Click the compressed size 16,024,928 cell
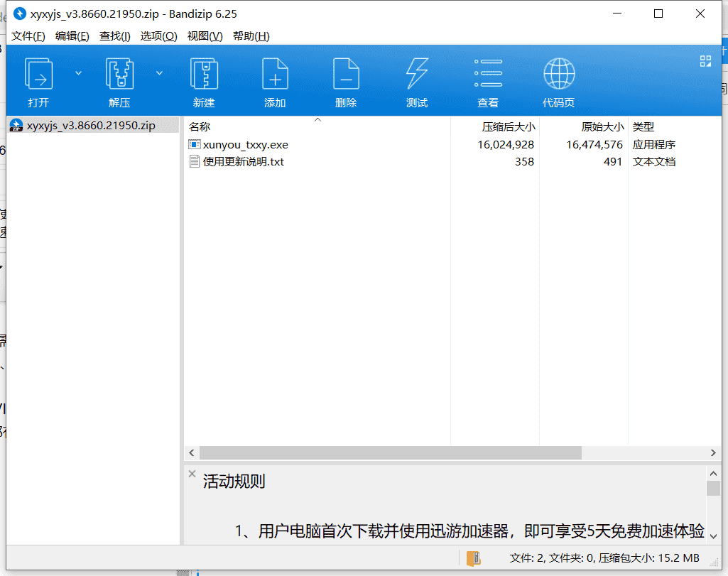The image size is (728, 576). [506, 145]
